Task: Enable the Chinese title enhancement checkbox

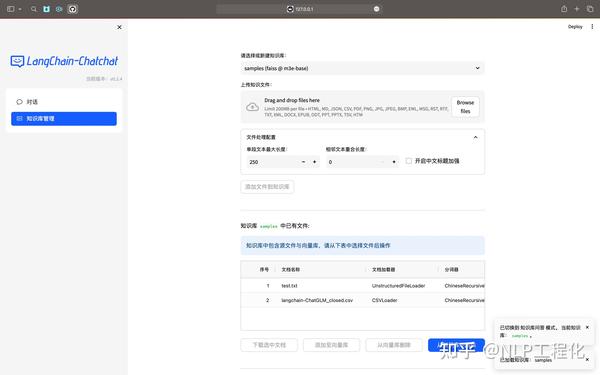Action: 409,161
